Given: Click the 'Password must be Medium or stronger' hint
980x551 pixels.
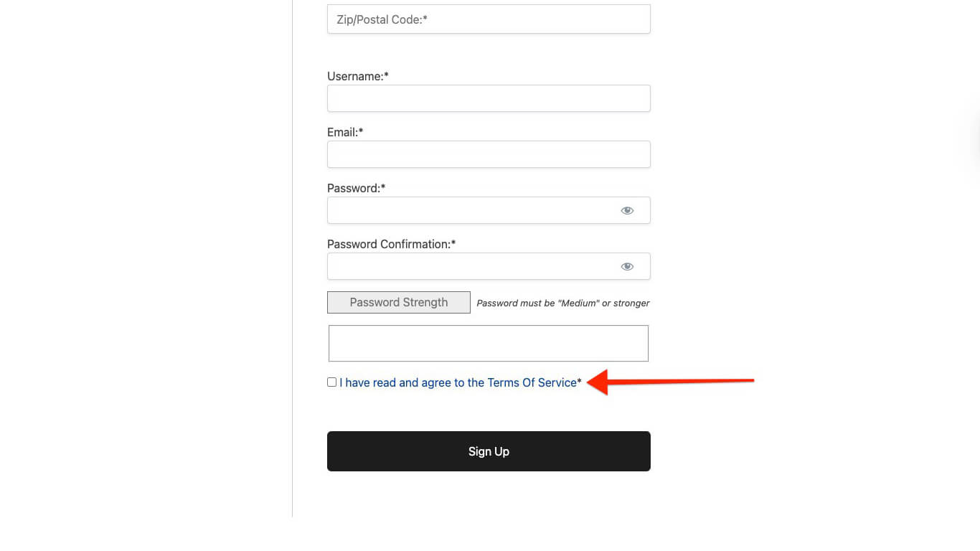Looking at the screenshot, I should pyautogui.click(x=562, y=303).
